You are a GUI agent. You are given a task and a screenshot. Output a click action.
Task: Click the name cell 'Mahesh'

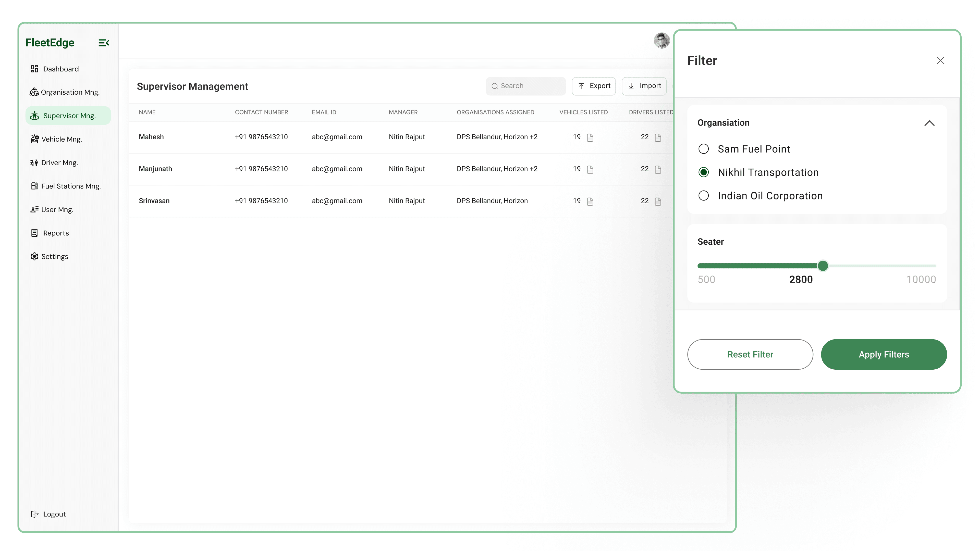point(151,137)
